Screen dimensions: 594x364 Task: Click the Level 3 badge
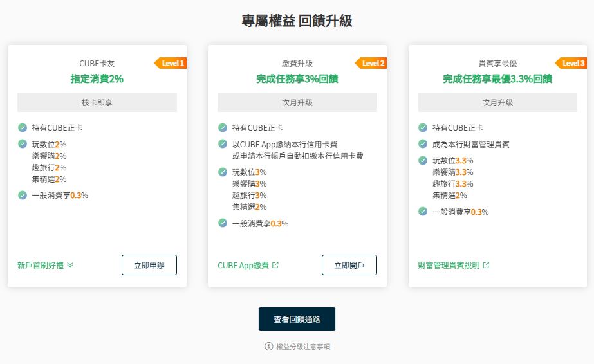pos(571,63)
